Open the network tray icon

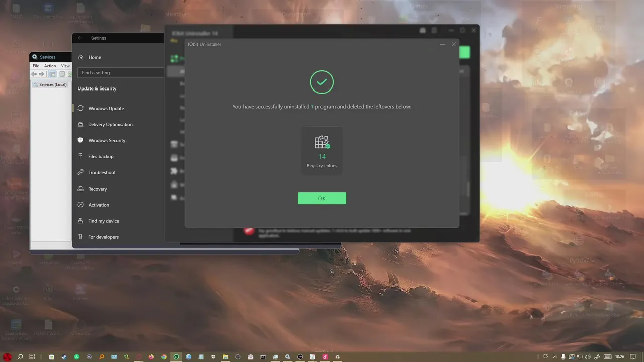tap(580, 357)
